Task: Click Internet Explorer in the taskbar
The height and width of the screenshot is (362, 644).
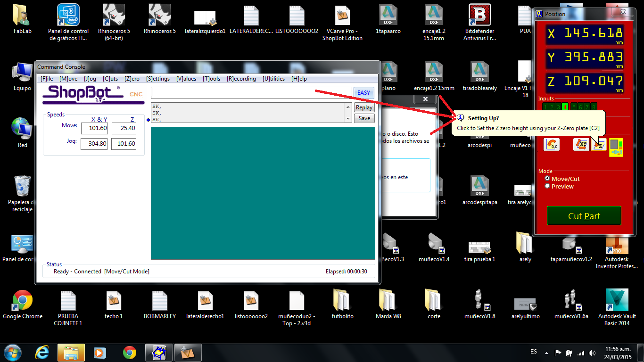Action: pos(42,352)
